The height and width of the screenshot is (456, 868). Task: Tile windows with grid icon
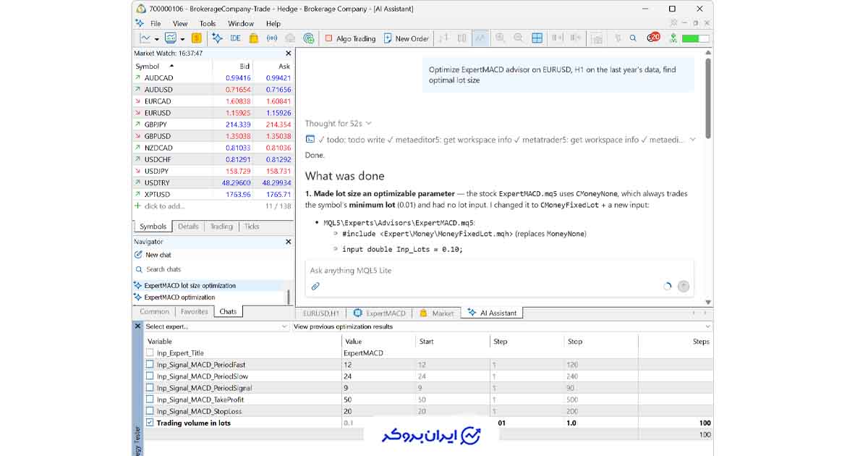pyautogui.click(x=537, y=38)
